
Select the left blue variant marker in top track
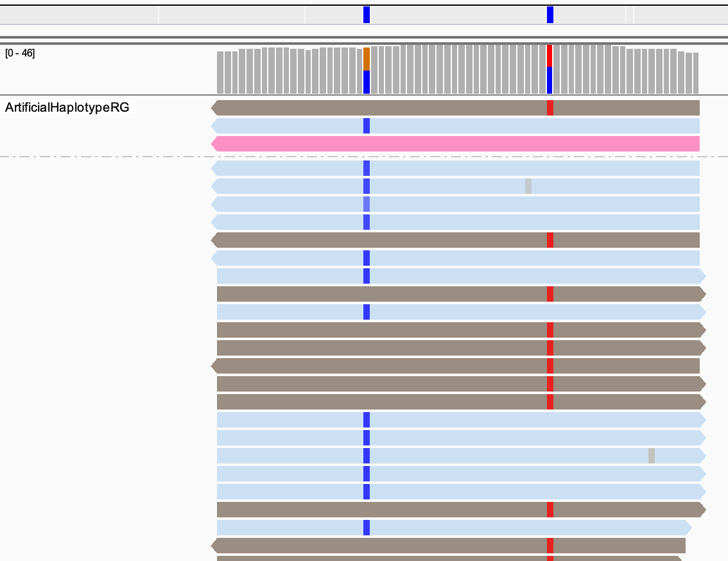click(x=367, y=15)
